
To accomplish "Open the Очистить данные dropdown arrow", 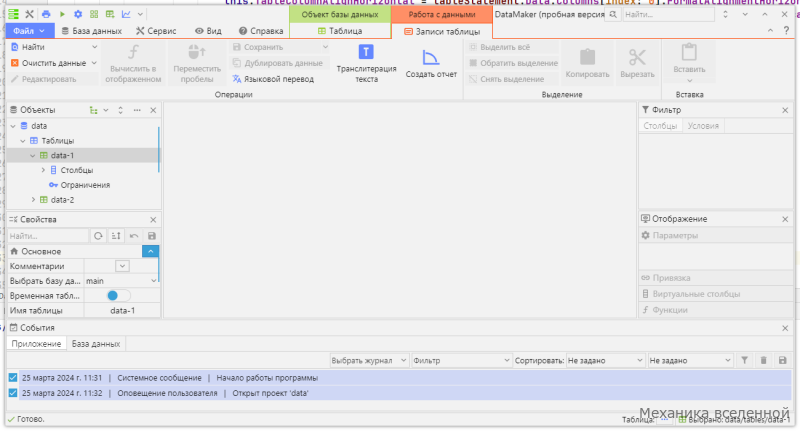I will 94,63.
